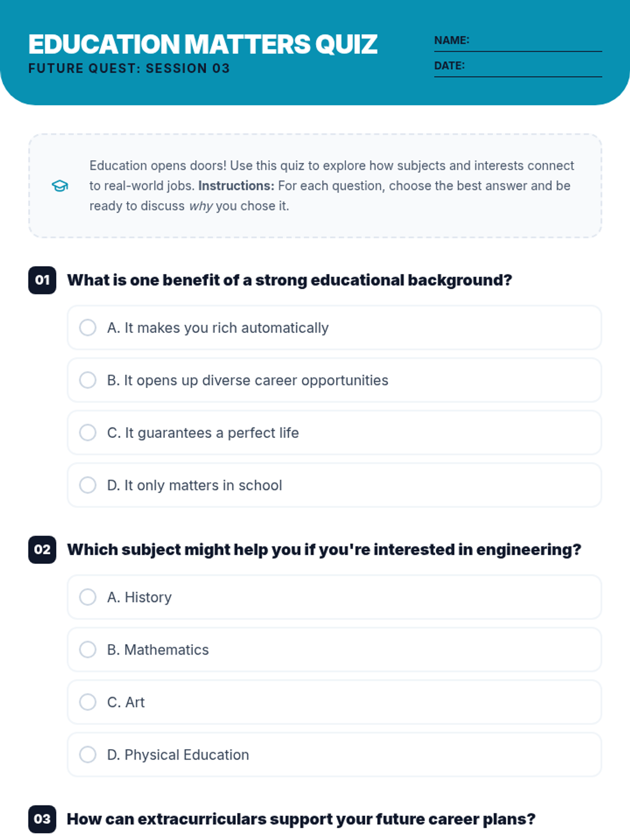Choose 'It opens up diverse career opportunities' radio
The width and height of the screenshot is (630, 840).
[x=88, y=380]
